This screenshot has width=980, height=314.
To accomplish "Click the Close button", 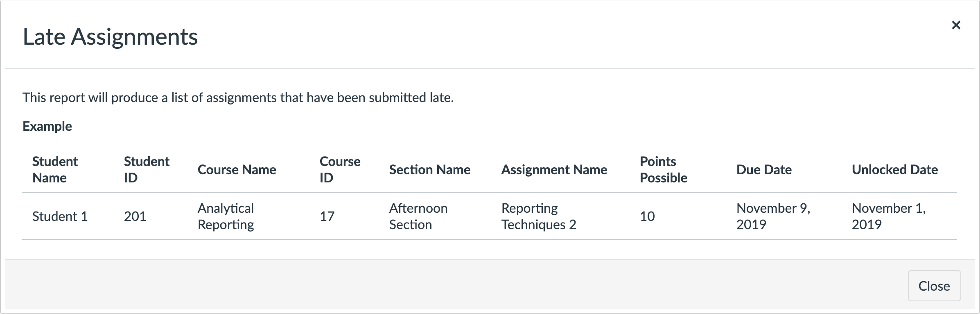I will (934, 286).
